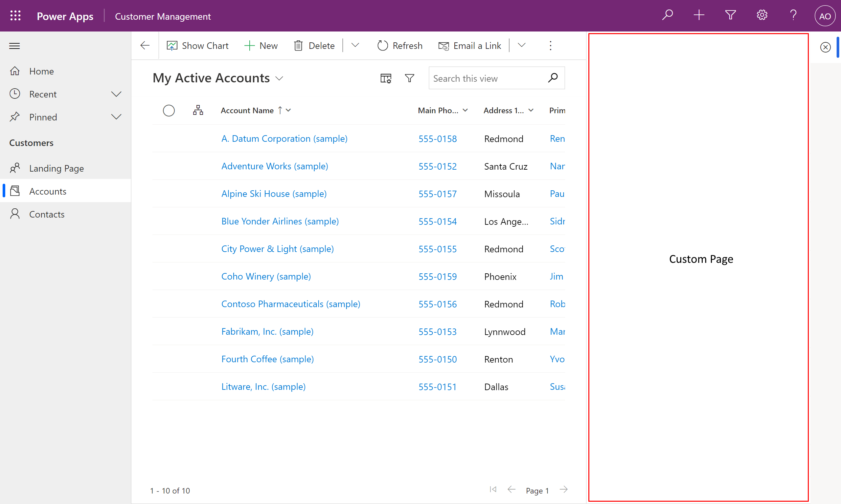Click the Email a Link icon
This screenshot has width=841, height=504.
pyautogui.click(x=443, y=46)
